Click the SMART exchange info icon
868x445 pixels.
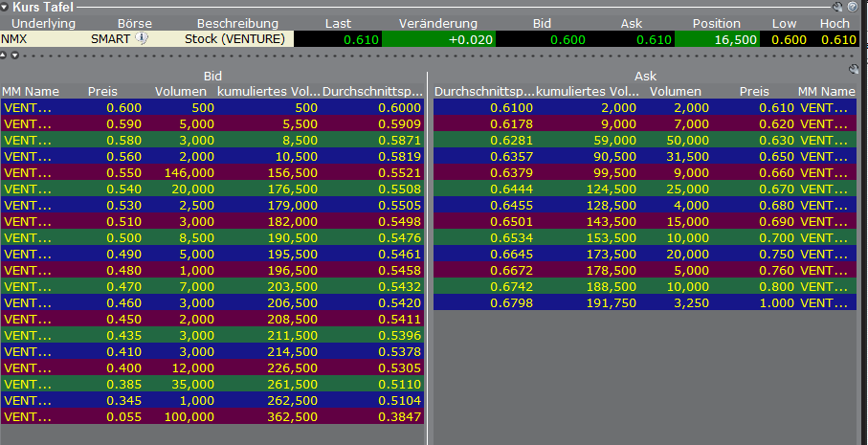point(142,39)
